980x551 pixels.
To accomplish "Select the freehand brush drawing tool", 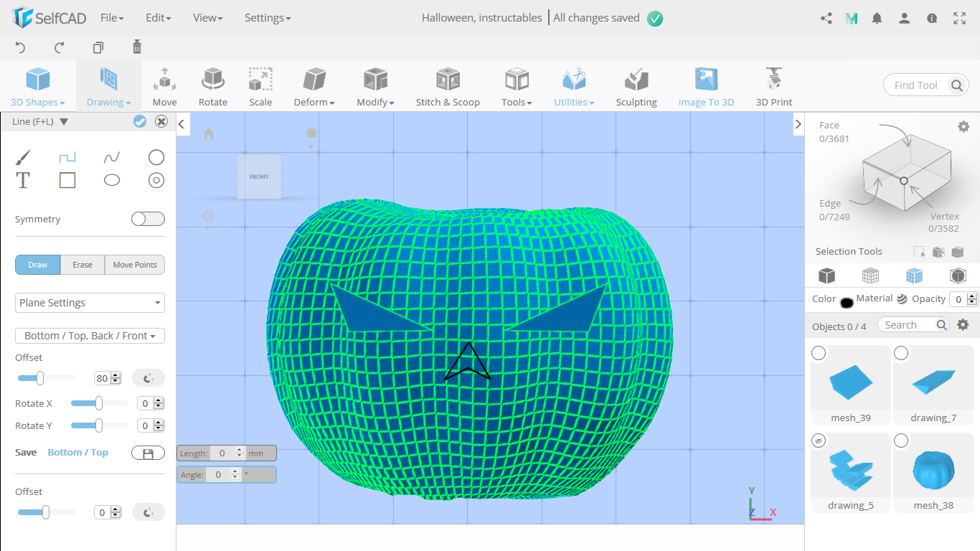I will [x=23, y=157].
